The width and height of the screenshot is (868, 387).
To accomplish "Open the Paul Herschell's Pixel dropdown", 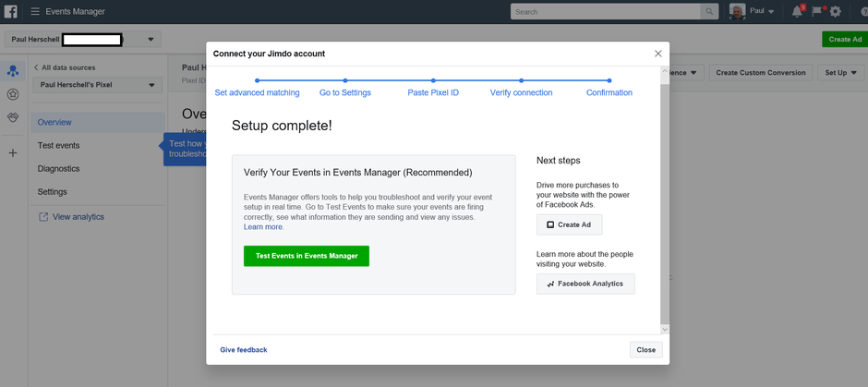I will coord(98,85).
